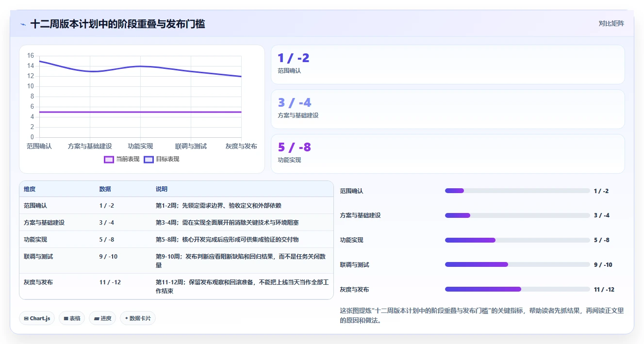The height and width of the screenshot is (344, 644).
Task: Click 灰度与发布 label in progress list
Action: [354, 290]
